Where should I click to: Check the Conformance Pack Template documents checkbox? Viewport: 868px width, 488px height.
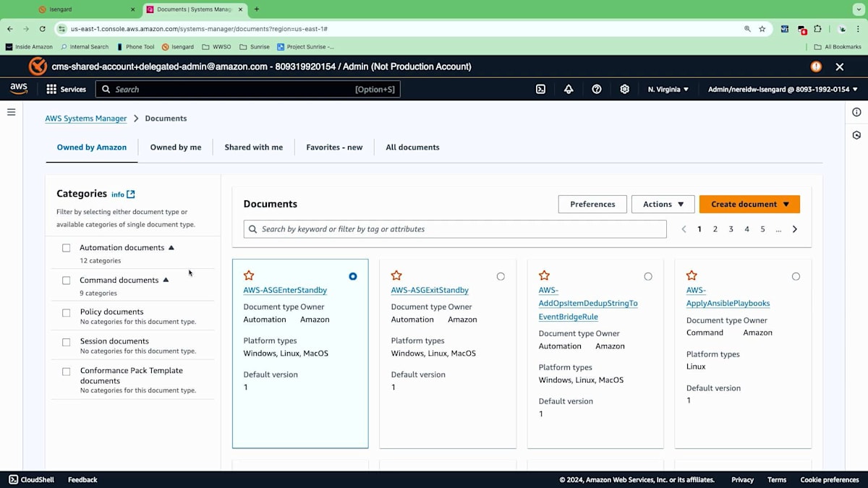pyautogui.click(x=67, y=372)
